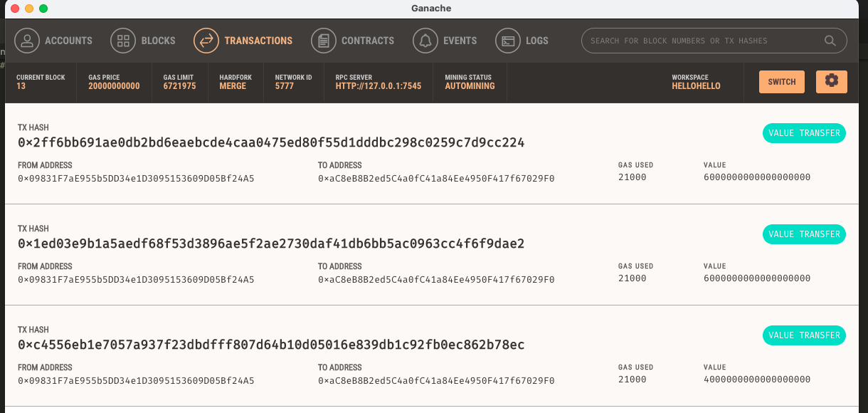The image size is (868, 413).
Task: Open the Accounts panel icon
Action: click(27, 41)
